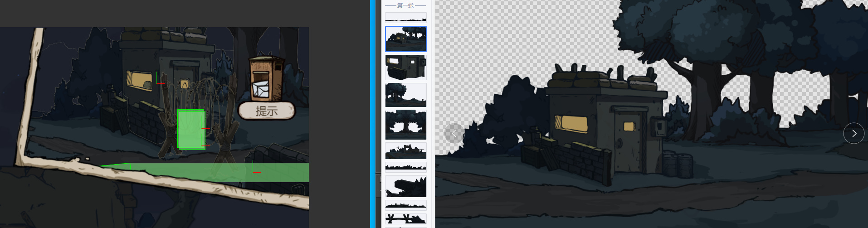Click the lit bunker window in editor scene

pyautogui.click(x=139, y=81)
